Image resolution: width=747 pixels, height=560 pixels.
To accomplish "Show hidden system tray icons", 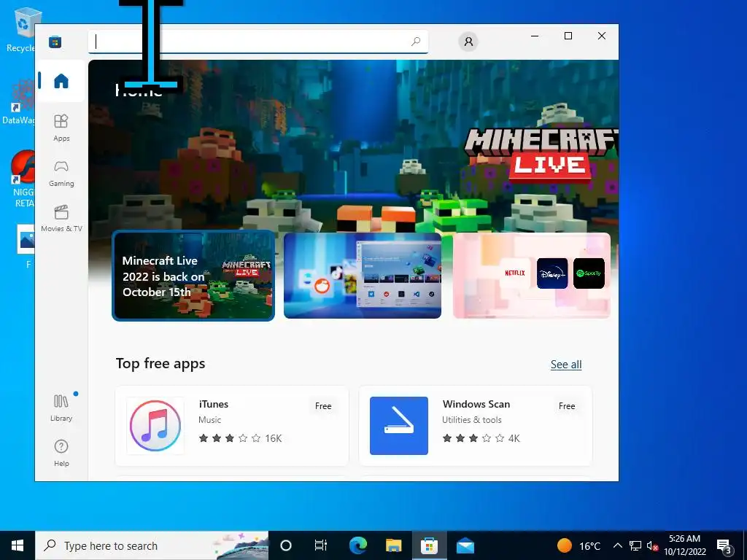I will coord(617,545).
